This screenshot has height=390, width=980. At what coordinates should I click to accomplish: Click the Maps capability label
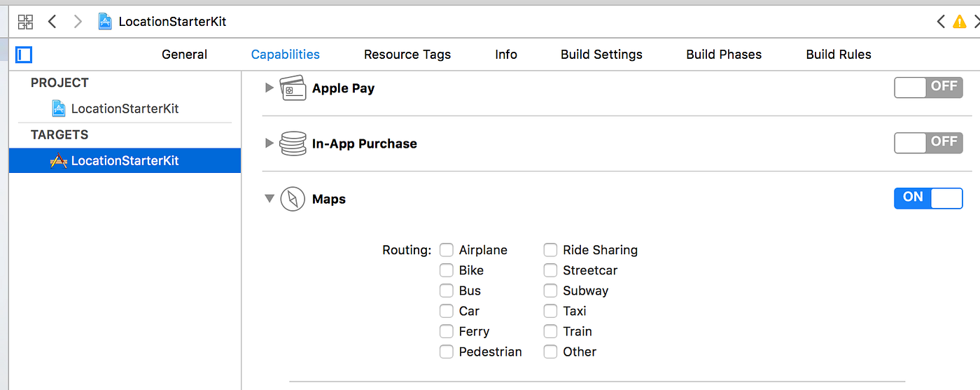(329, 199)
